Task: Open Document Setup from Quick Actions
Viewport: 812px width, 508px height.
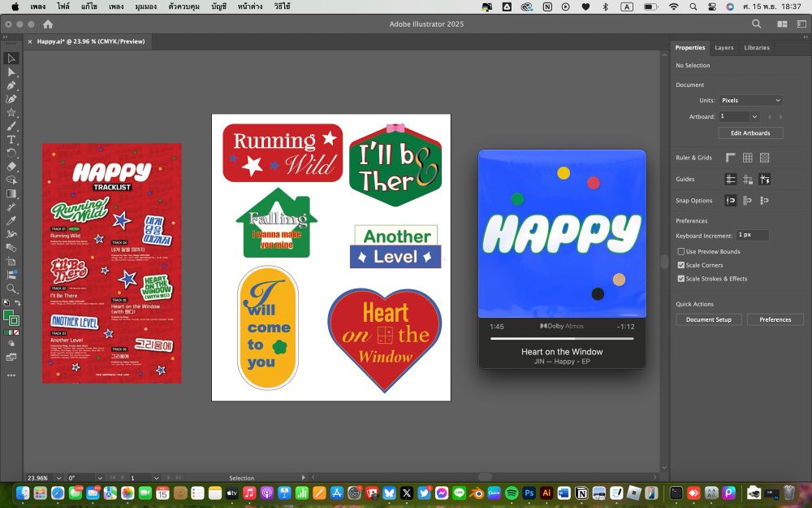Action: [708, 319]
